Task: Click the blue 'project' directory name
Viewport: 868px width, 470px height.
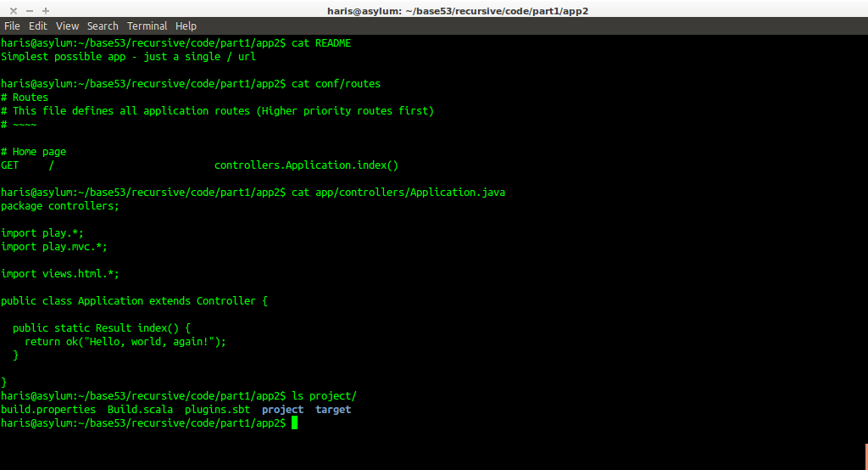Action: coord(282,410)
